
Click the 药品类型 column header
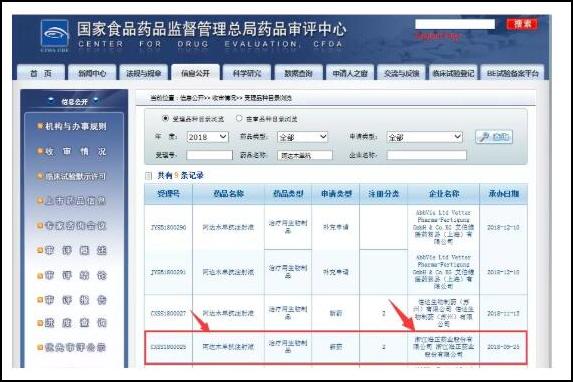click(288, 194)
